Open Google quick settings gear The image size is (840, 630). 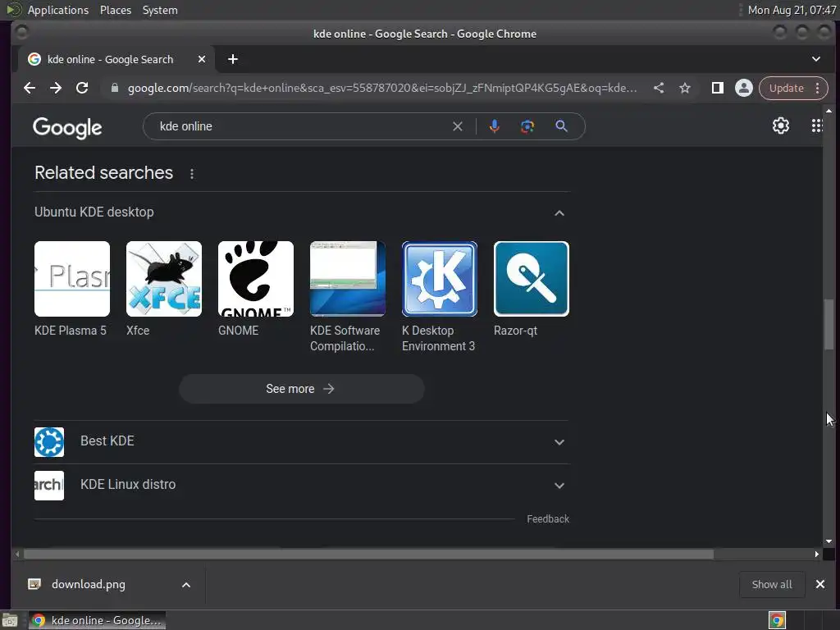point(781,126)
